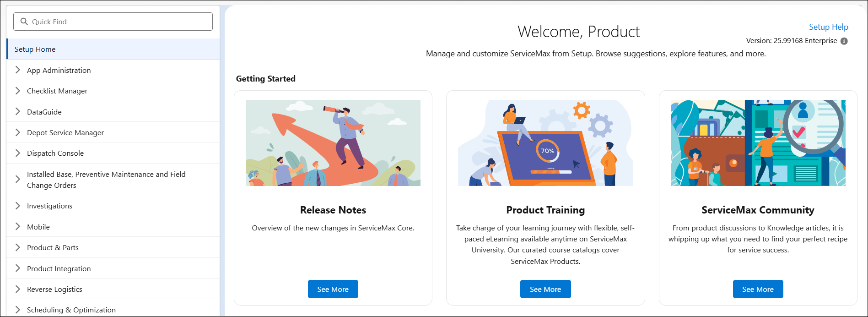Click the magnifier icon in Quick Find
The image size is (868, 317).
pyautogui.click(x=24, y=22)
